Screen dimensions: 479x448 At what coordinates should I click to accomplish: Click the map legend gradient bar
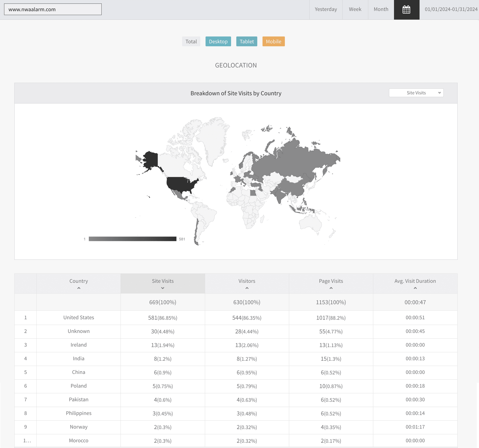pyautogui.click(x=132, y=239)
